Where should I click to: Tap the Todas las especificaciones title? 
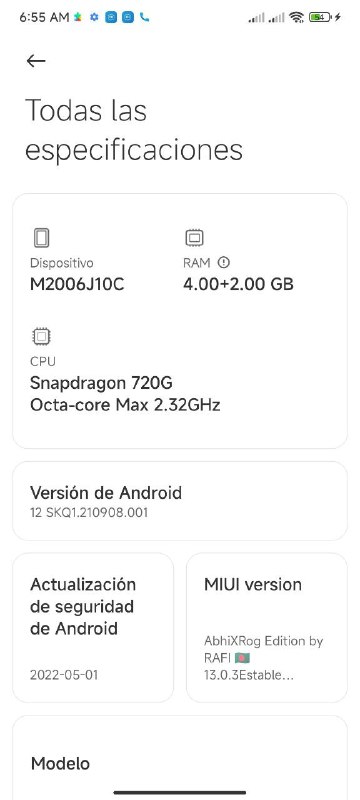134,130
